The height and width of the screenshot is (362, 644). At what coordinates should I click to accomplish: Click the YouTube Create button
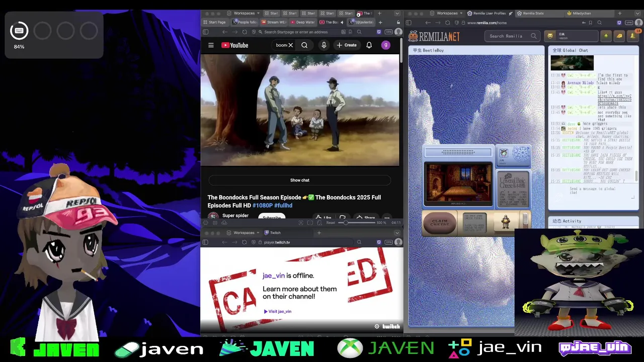(x=347, y=45)
